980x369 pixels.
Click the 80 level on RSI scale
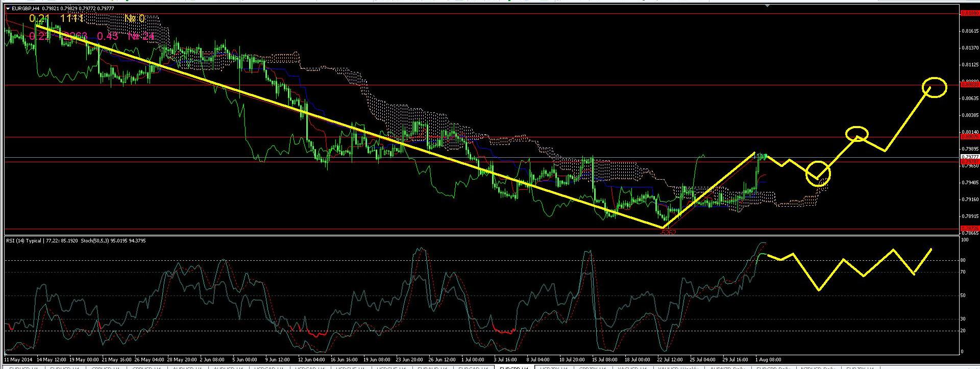(x=963, y=261)
